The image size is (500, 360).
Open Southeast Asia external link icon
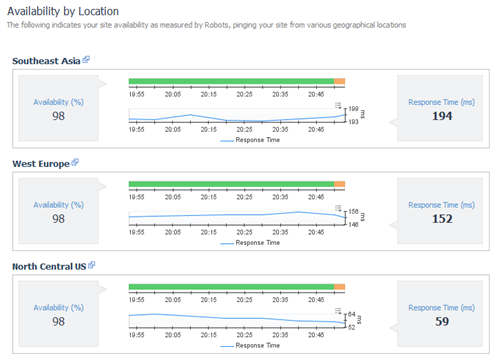coord(86,60)
